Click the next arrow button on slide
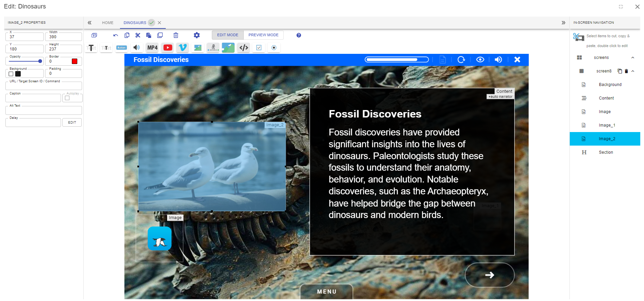Image resolution: width=644 pixels, height=301 pixels. click(x=489, y=275)
